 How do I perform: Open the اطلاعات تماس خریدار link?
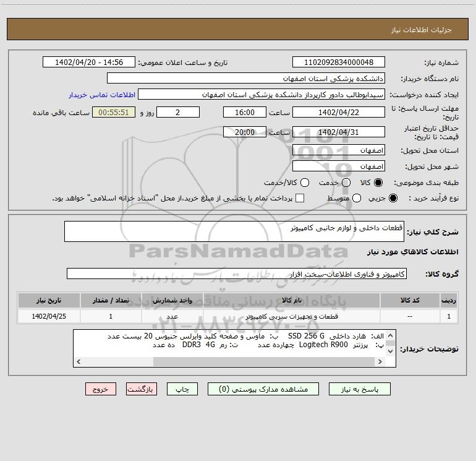[102, 95]
